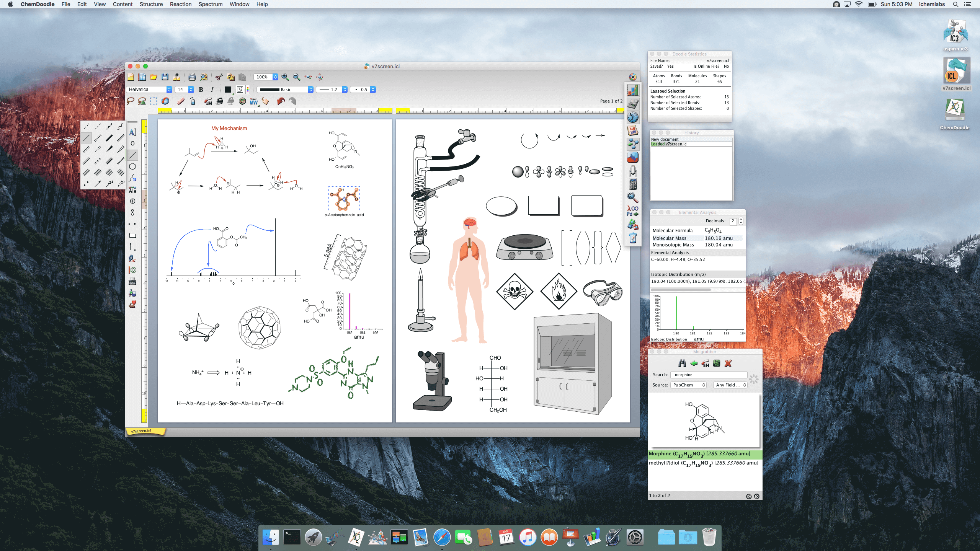The image size is (980, 551).
Task: Select the benzene ring tool in left palette
Action: click(133, 166)
